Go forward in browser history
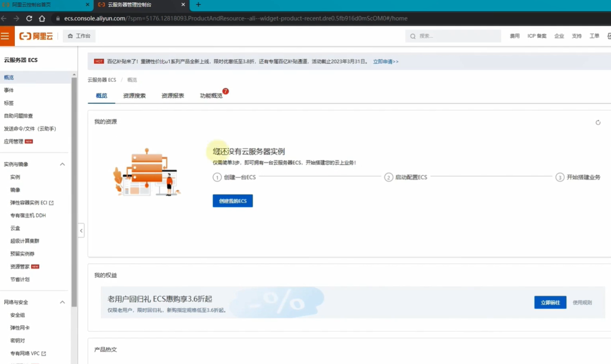 click(16, 18)
